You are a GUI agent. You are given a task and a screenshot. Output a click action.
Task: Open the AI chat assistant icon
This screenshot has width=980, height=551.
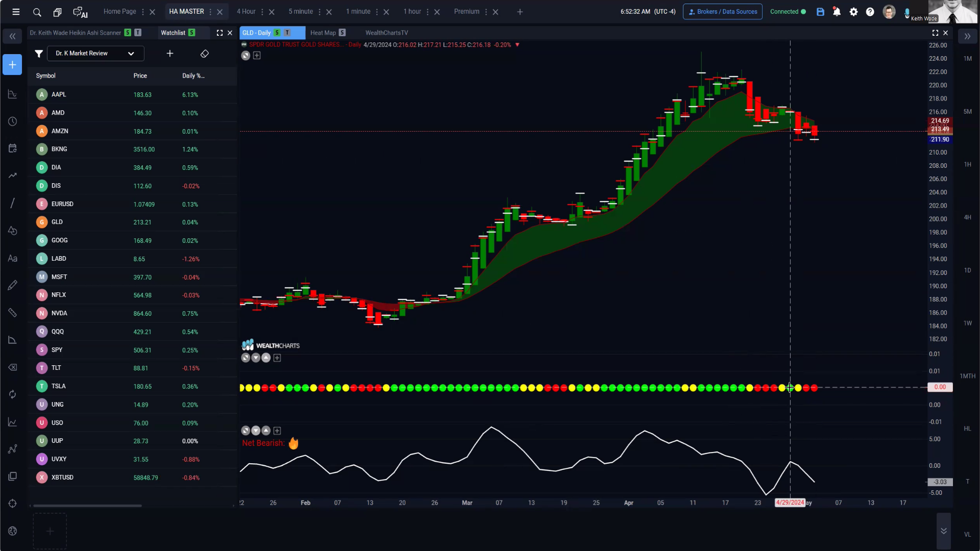point(80,12)
